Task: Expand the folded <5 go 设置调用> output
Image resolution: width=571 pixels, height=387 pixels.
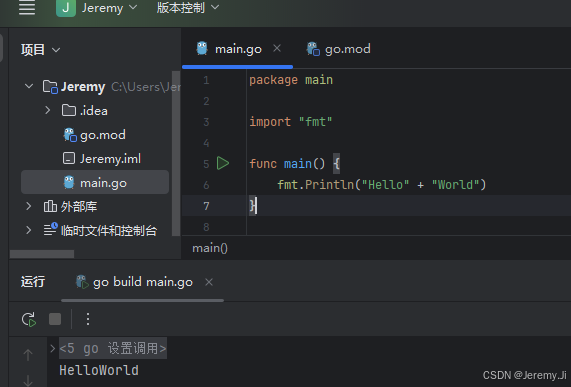Action: tap(52, 348)
